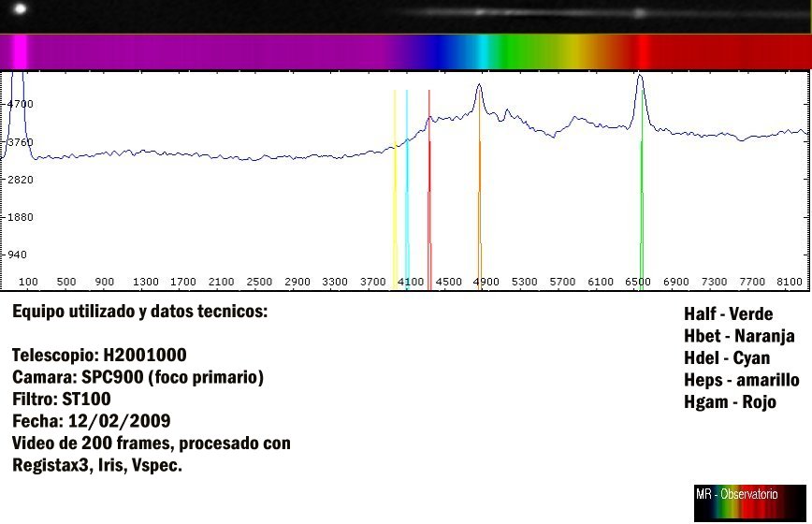Screen dimensions: 812x524
Task: Click the x-axis label 5300
Action: 525,282
